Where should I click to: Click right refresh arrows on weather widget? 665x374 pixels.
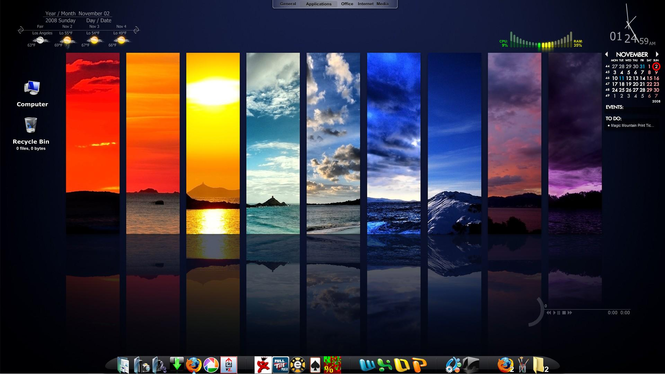tap(136, 30)
